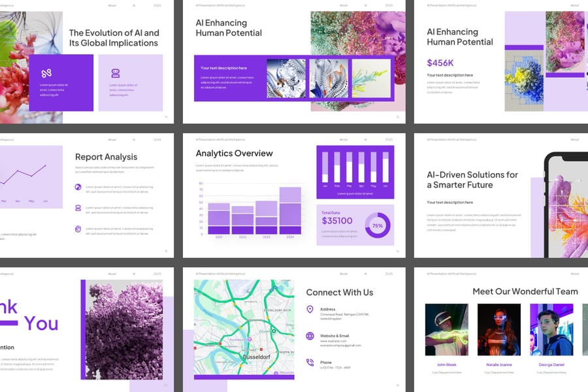Click the location pin icon beside Address
Viewport: 588px width, 392px height.
(x=310, y=309)
